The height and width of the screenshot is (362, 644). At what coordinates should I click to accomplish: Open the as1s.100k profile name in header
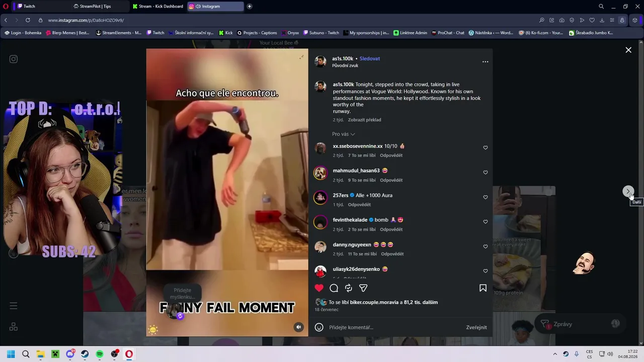pos(343,59)
